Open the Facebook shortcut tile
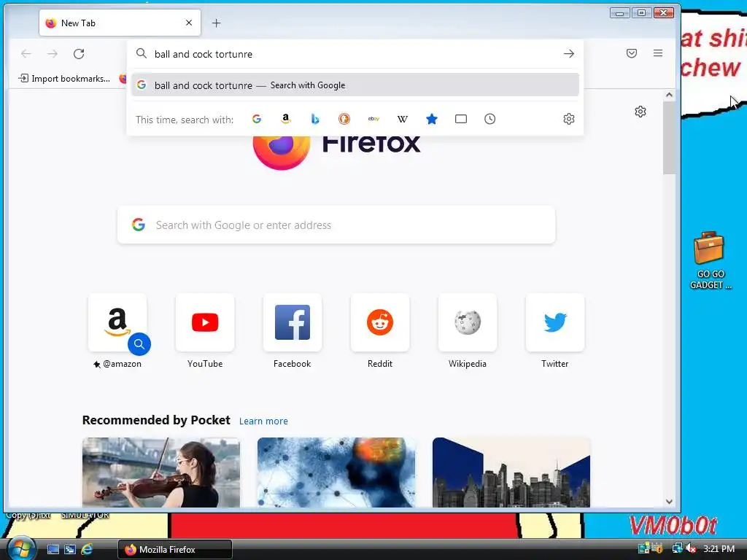Screen dimensions: 747x560 click(x=293, y=322)
